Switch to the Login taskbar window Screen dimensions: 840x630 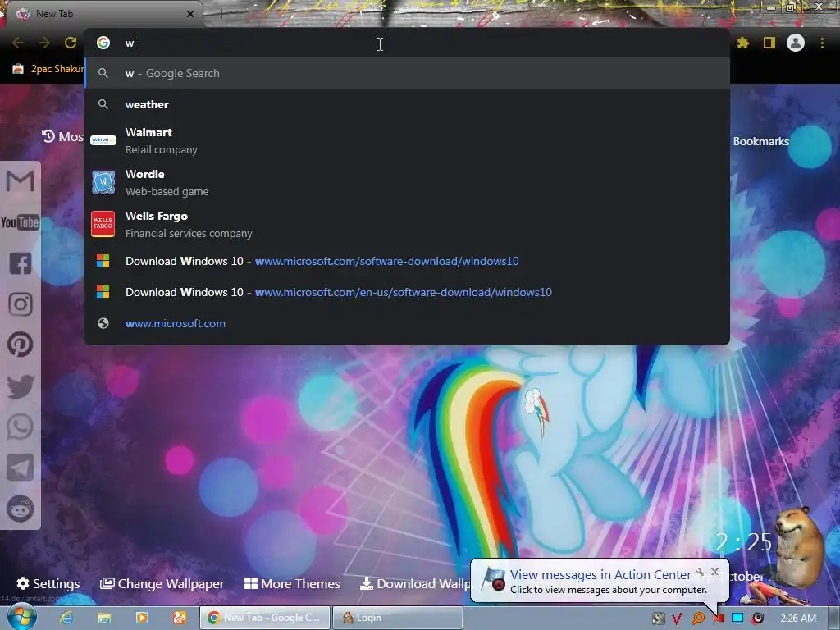point(398,618)
